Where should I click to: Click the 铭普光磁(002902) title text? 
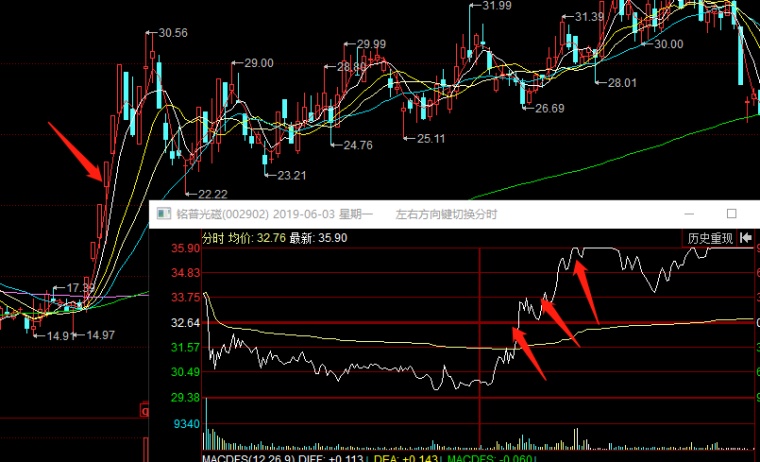[x=222, y=214]
